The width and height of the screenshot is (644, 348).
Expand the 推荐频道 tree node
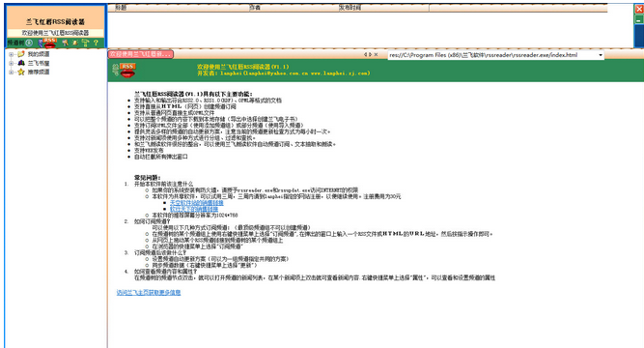click(11, 72)
